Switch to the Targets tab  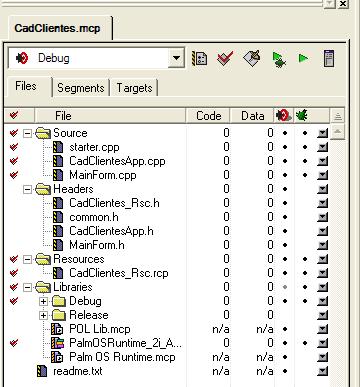point(134,88)
